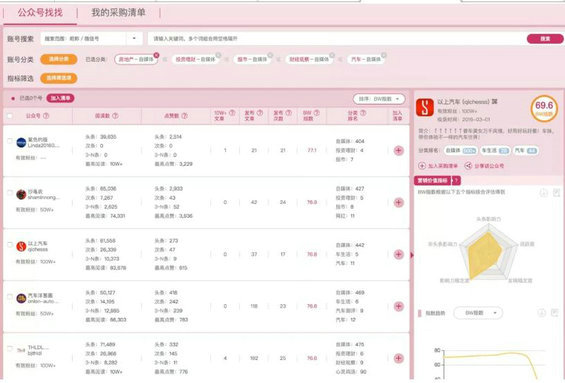Switch to the 公众号找找 tab
Screen dimensions: 565x383
pyautogui.click(x=40, y=13)
